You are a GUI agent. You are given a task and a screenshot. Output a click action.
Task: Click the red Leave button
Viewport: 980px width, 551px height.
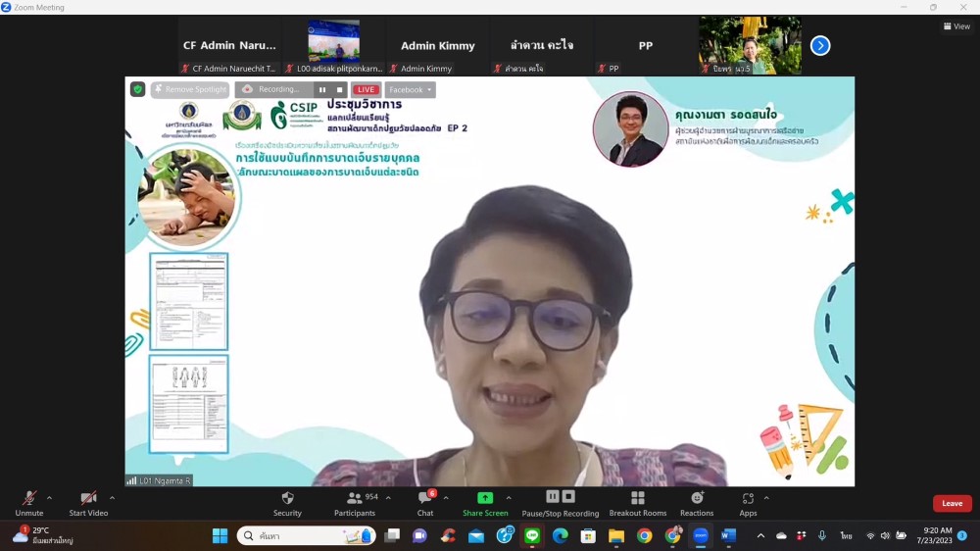pyautogui.click(x=952, y=503)
